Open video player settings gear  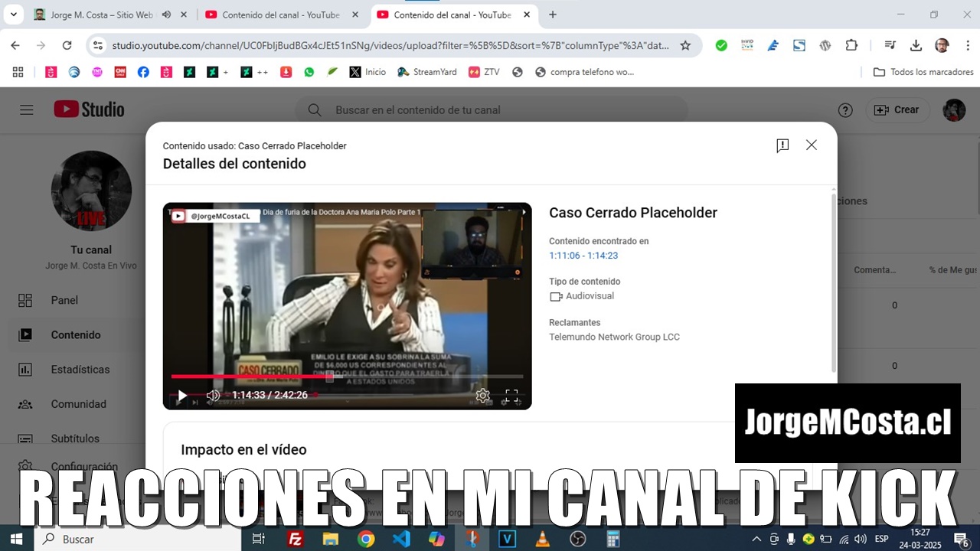coord(482,396)
